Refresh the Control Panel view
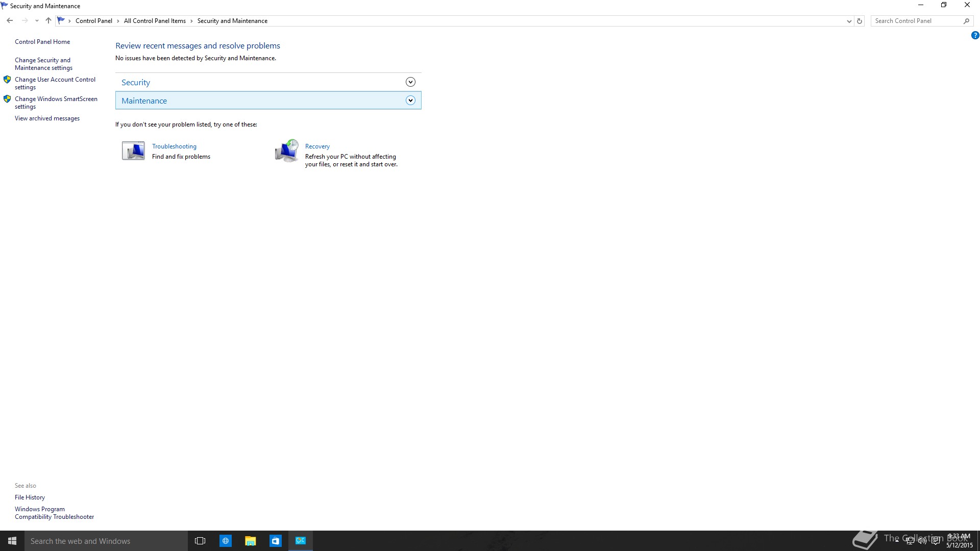Screen dimensions: 980x551 [x=860, y=21]
